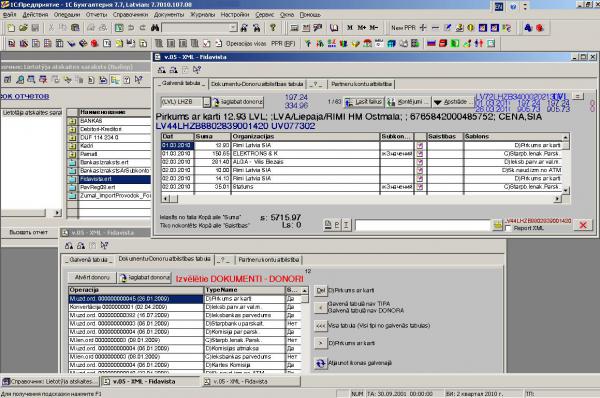Viewport: 600px width, 398px height.
Task: Click the red ball icon on second toolbar
Action: point(94,44)
